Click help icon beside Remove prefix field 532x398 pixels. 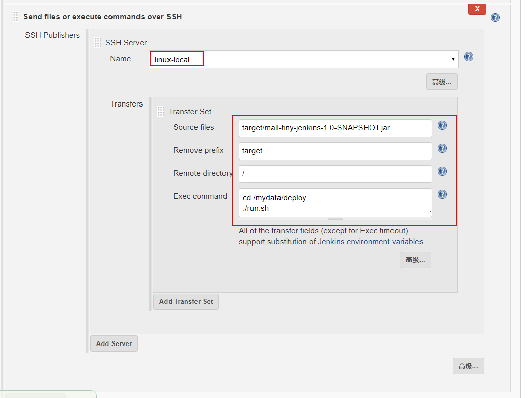point(442,148)
